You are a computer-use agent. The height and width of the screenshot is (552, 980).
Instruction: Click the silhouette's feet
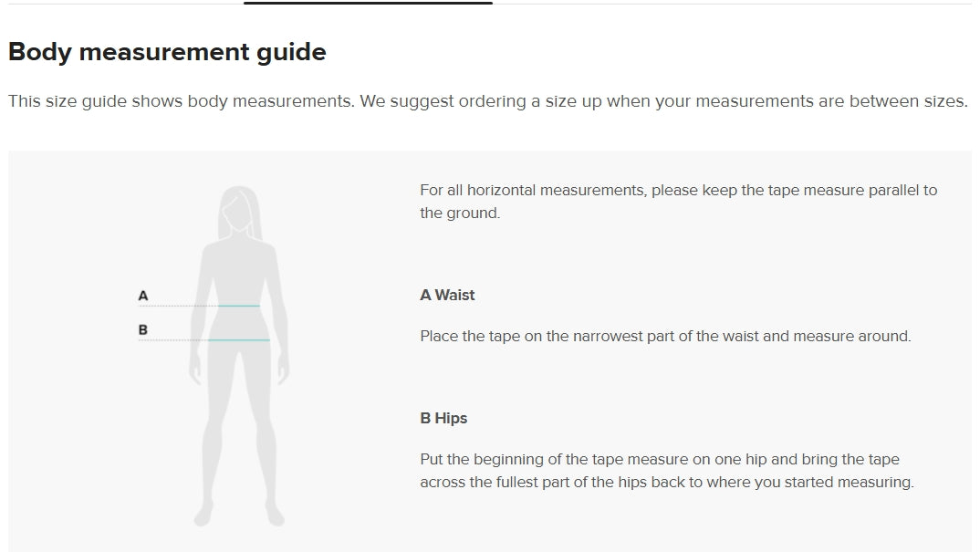pos(239,514)
